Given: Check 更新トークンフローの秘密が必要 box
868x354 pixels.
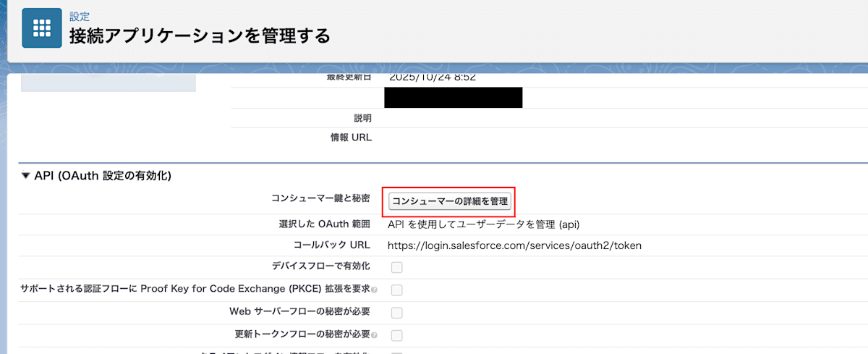Looking at the screenshot, I should point(397,336).
